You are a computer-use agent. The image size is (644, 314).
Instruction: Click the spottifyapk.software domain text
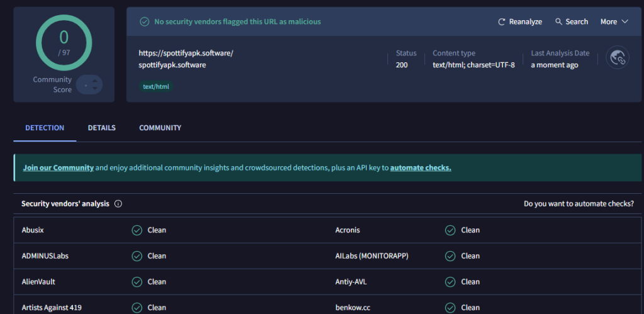click(172, 65)
